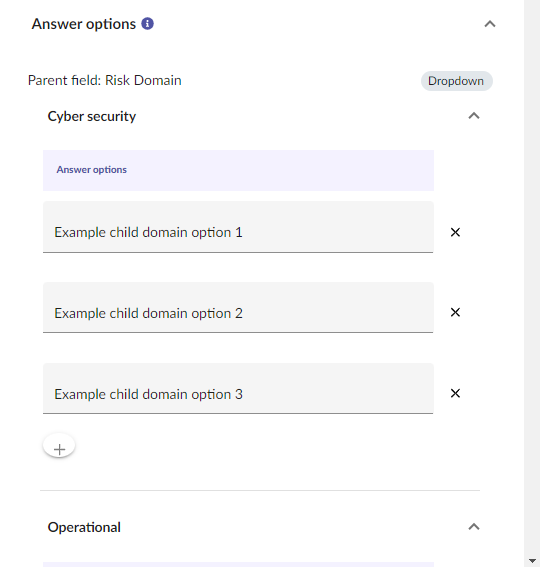Screen dimensions: 540x567
Task: Remove Example child domain option 1
Action: (x=455, y=232)
